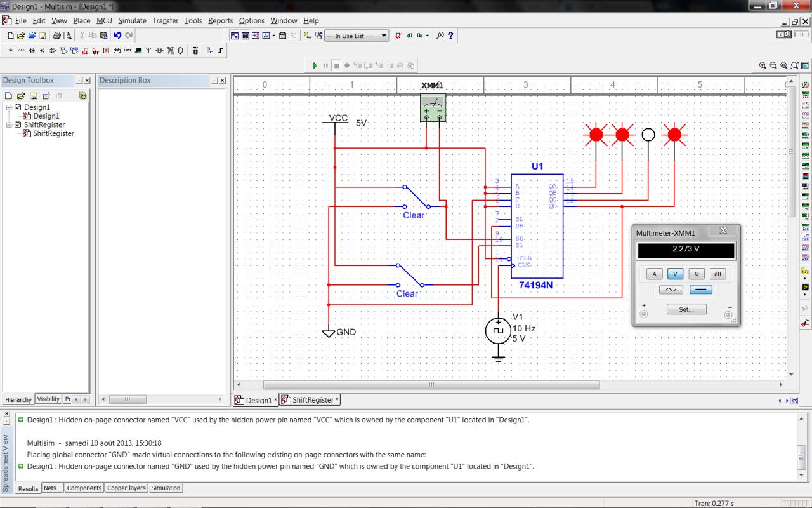The height and width of the screenshot is (508, 812).
Task: Collapse the ShiftRegister tree node
Action: coord(9,125)
